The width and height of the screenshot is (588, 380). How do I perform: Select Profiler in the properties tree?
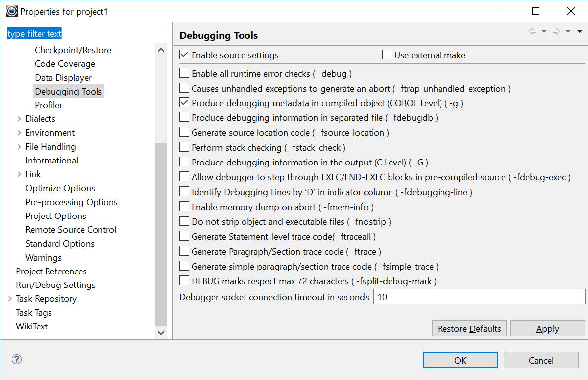(x=48, y=105)
